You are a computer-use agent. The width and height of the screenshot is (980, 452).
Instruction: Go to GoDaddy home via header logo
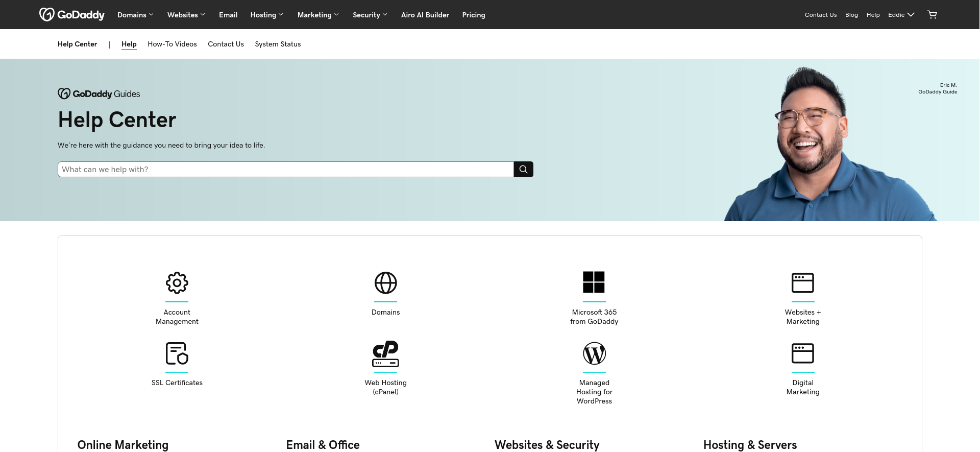[x=72, y=15]
